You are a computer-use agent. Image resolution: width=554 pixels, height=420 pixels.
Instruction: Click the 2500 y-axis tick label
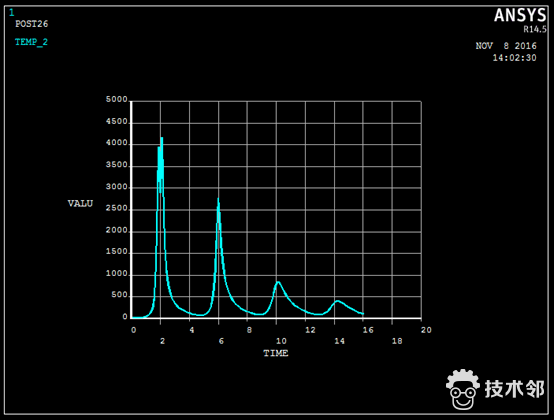click(x=117, y=208)
